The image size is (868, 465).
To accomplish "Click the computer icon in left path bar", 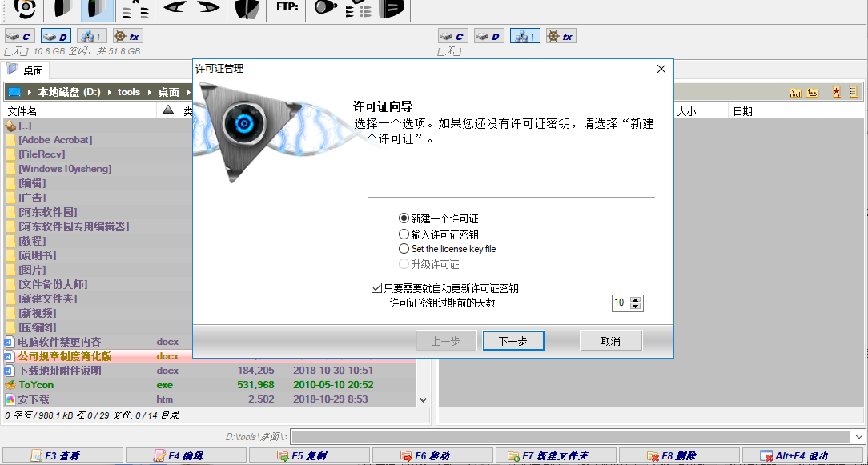I will 14,93.
